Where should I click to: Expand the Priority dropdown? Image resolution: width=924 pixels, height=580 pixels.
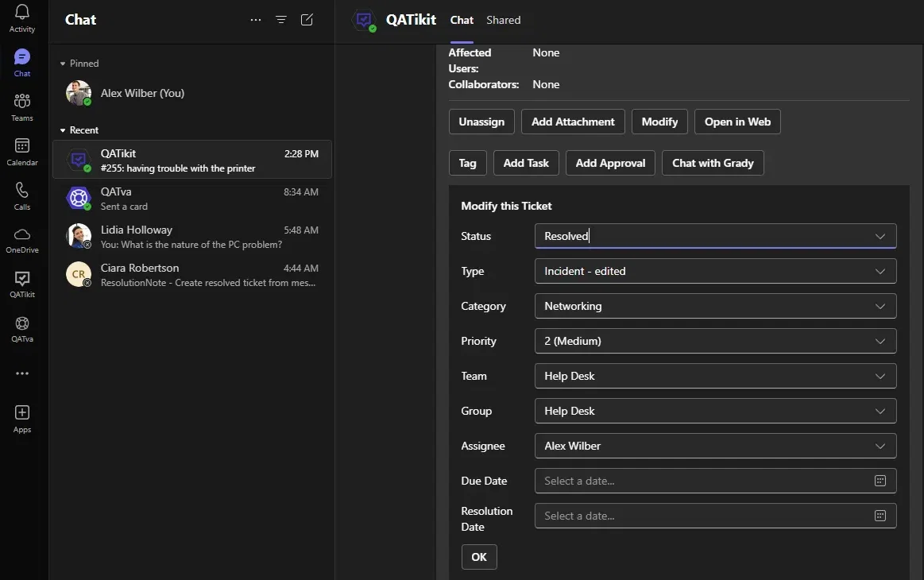pos(715,341)
